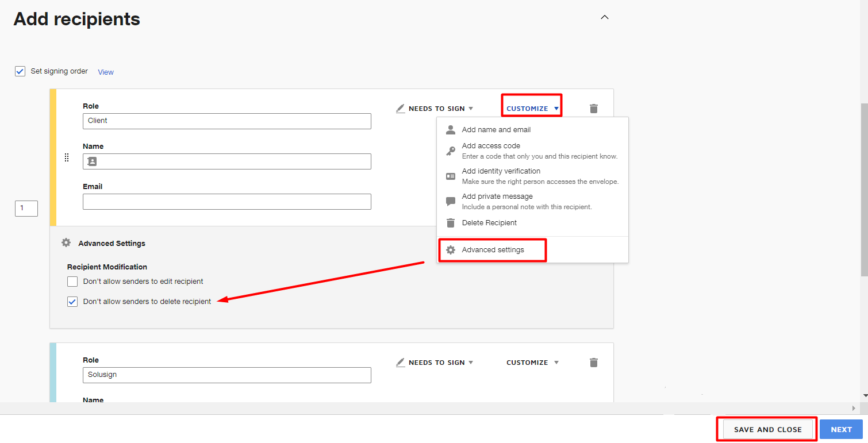Click the trash icon on the Client recipient row
Image resolution: width=868 pixels, height=443 pixels.
[594, 108]
